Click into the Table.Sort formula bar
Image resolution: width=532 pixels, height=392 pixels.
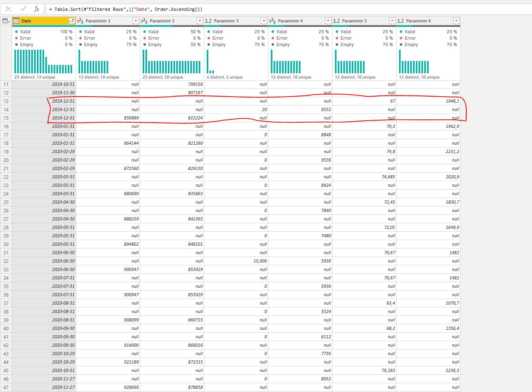tap(288, 9)
